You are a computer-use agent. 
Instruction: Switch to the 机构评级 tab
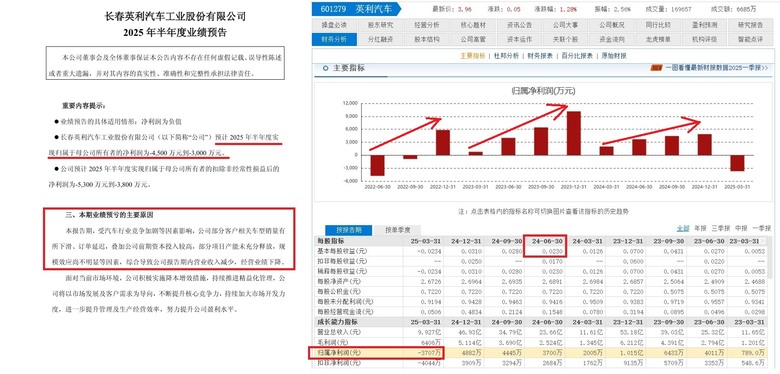tap(704, 39)
